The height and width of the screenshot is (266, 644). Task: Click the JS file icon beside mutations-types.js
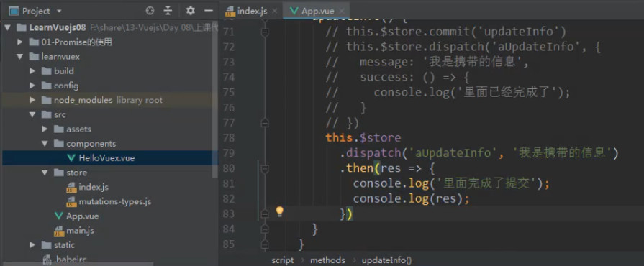coord(71,201)
